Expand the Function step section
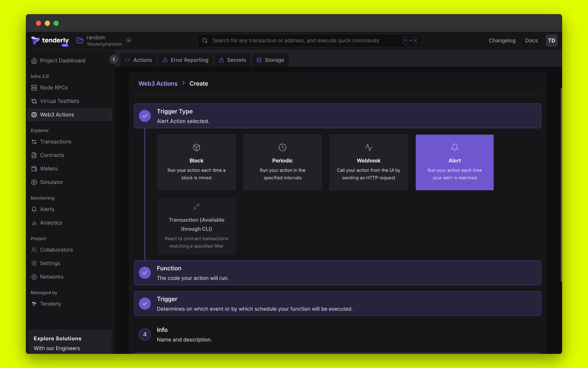Screen dimensions: 588x368 pyautogui.click(x=337, y=273)
